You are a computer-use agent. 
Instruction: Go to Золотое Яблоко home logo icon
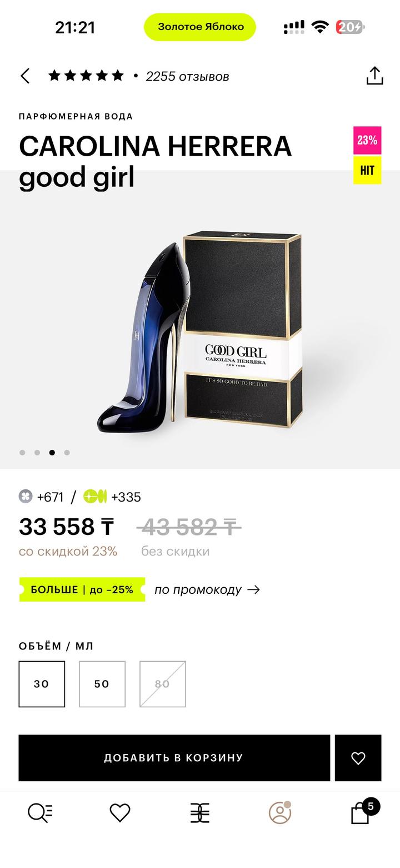click(x=200, y=814)
